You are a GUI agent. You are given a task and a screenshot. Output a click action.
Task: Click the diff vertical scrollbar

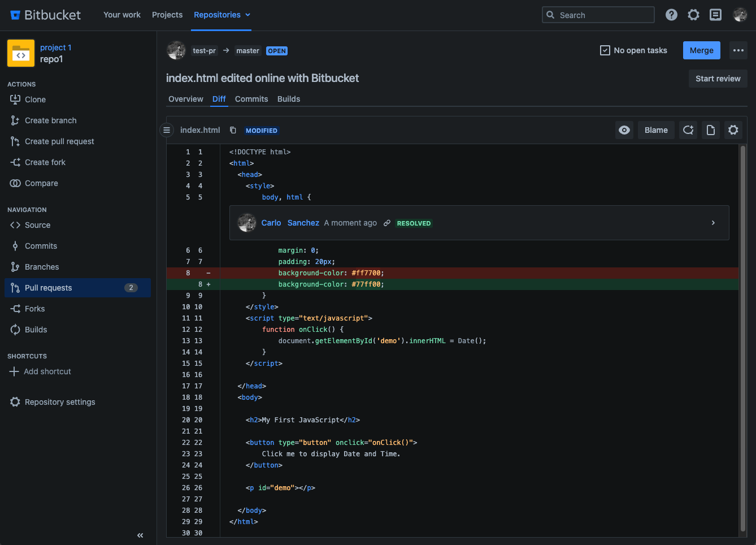(x=743, y=338)
